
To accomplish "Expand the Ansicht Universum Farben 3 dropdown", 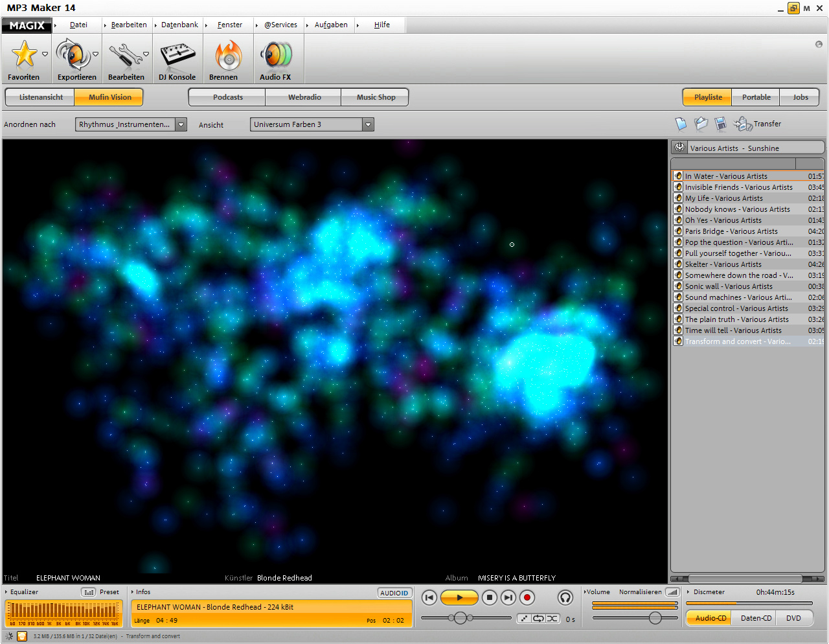I will click(x=368, y=124).
